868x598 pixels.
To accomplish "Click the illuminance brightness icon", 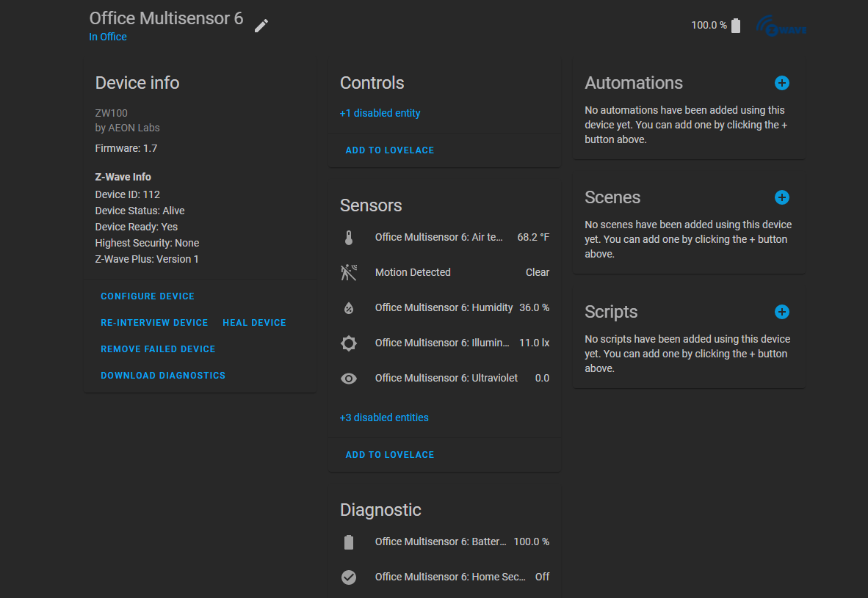I will click(349, 343).
